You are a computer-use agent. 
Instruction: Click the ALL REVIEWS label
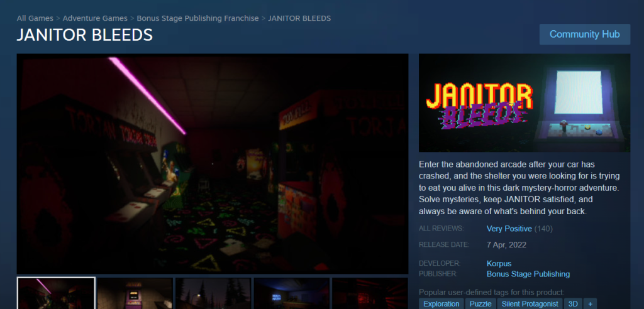click(441, 229)
